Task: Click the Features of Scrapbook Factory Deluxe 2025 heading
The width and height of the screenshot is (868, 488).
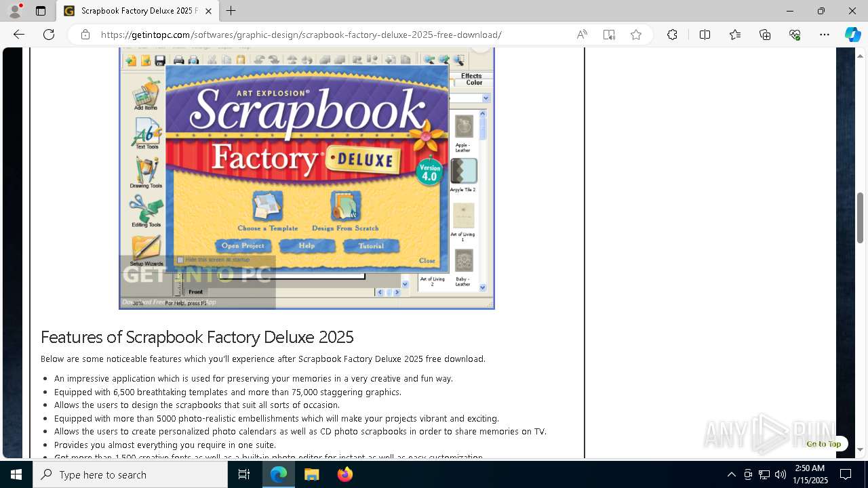Action: [x=197, y=337]
